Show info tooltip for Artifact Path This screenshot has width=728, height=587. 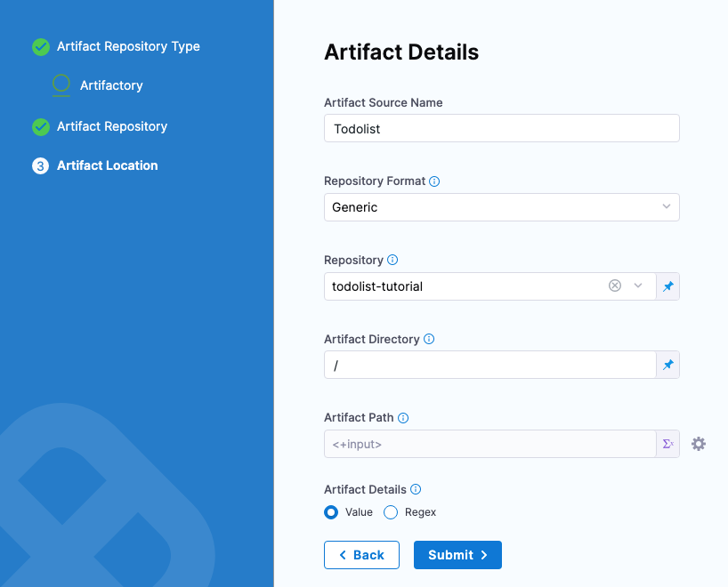[x=403, y=417]
